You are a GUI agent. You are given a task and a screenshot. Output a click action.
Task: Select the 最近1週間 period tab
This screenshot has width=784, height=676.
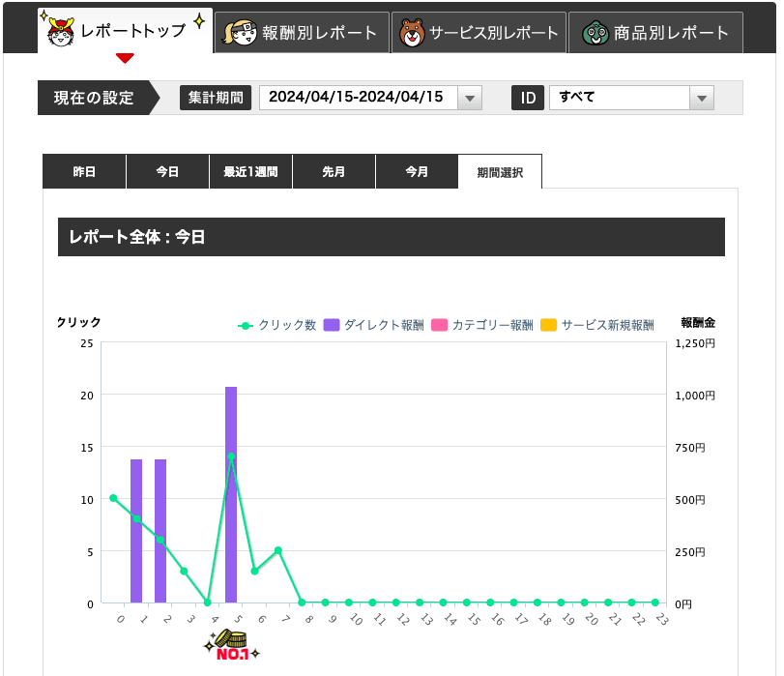[x=250, y=172]
